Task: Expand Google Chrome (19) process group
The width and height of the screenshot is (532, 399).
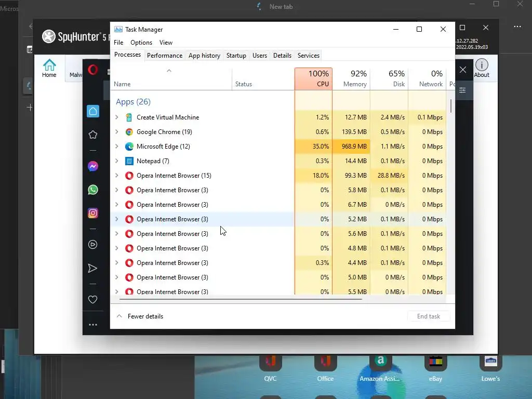Action: point(117,132)
